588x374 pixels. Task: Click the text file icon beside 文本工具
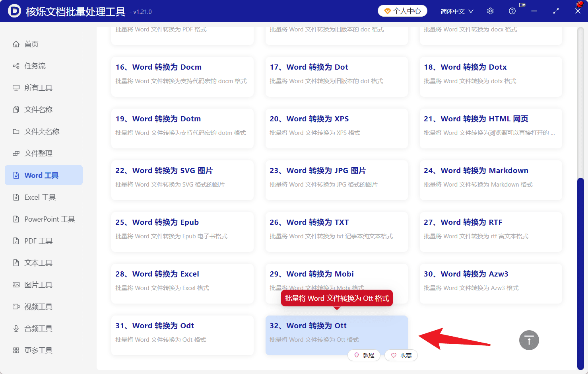[16, 263]
